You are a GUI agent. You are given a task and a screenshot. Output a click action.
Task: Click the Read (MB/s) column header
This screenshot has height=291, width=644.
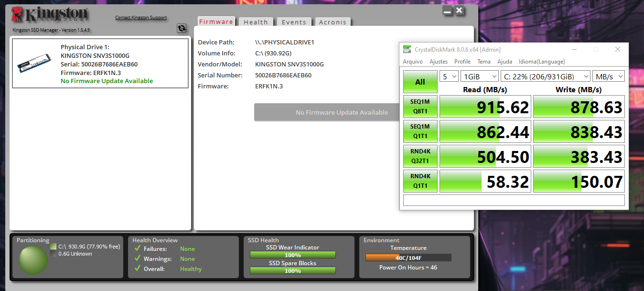[485, 89]
